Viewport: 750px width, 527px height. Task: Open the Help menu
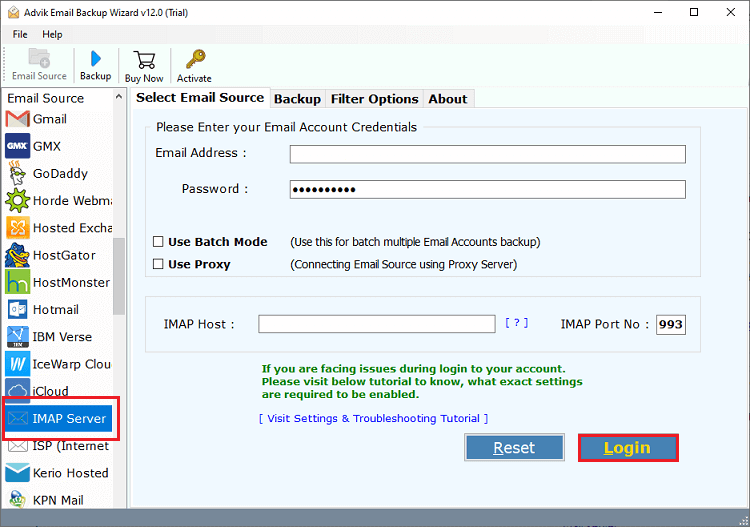click(52, 34)
